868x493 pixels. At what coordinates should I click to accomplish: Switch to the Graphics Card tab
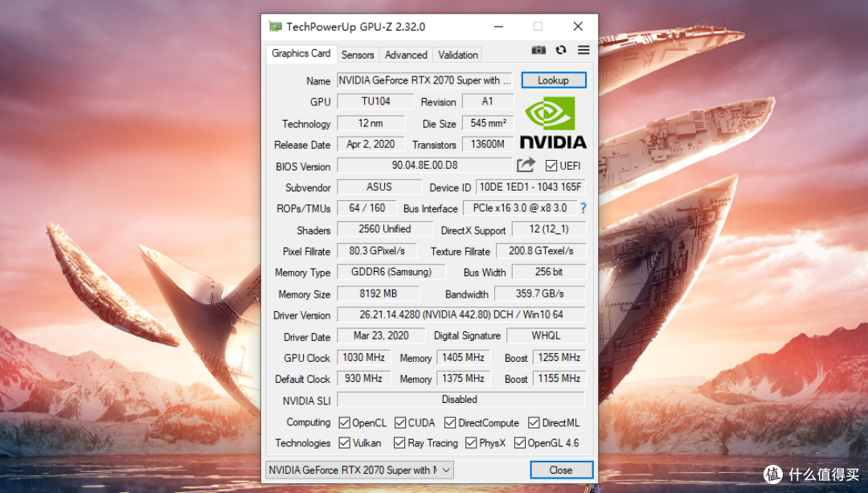click(301, 53)
